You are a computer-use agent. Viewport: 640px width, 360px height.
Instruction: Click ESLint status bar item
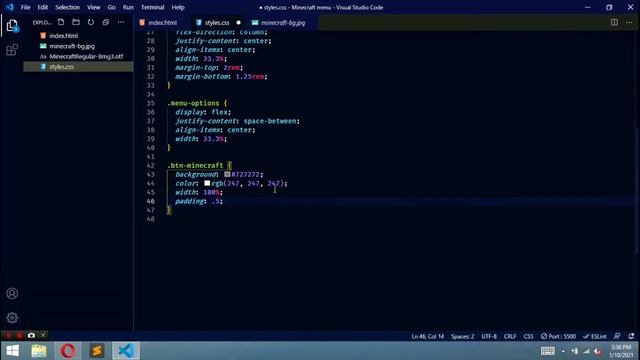[x=594, y=336]
